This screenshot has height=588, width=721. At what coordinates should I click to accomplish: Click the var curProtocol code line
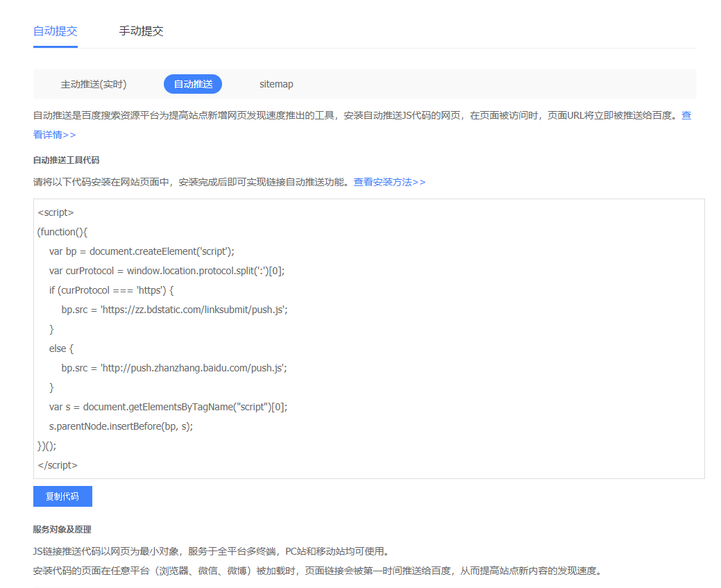pyautogui.click(x=167, y=271)
